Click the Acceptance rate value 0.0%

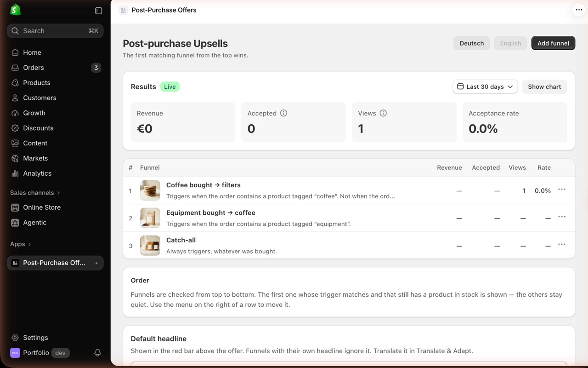tap(483, 129)
